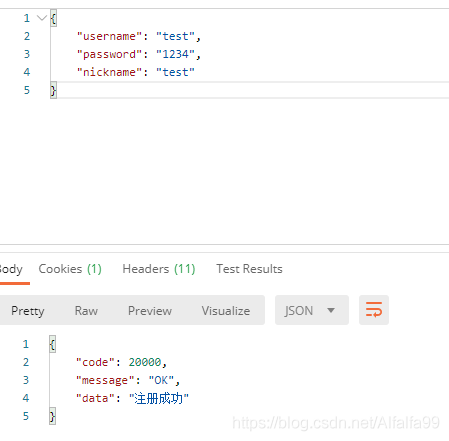This screenshot has width=449, height=441.
Task: Click the "OK" message value in response
Action: 161,380
